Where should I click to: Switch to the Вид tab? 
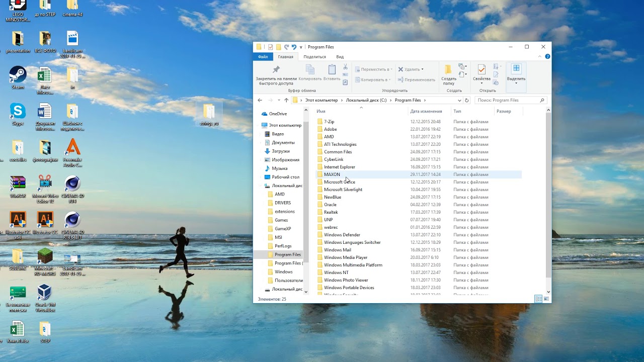coord(340,57)
